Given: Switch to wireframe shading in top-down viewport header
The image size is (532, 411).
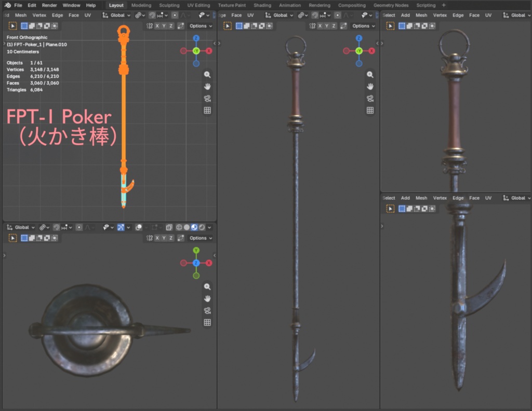Looking at the screenshot, I should coord(179,227).
